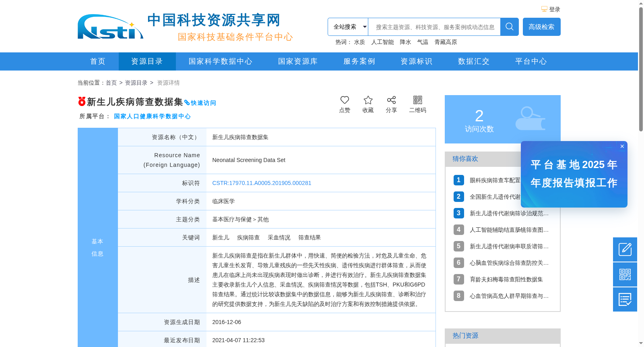This screenshot has height=347, width=644.
Task: Click keyword 筛查结果
Action: 310,237
